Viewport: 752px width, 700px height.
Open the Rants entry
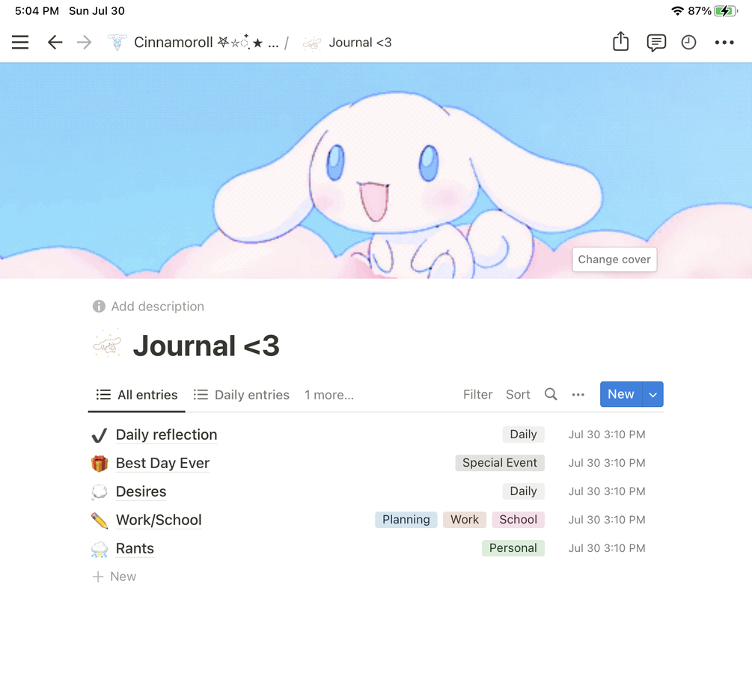coord(135,548)
